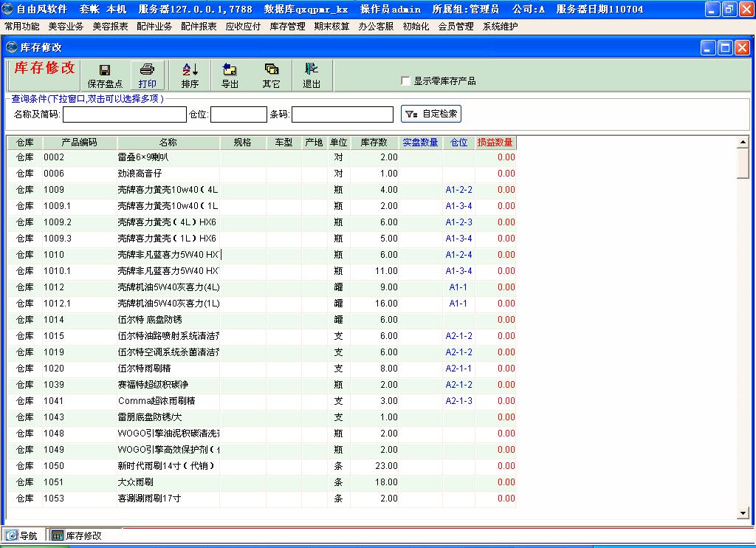Select Comma超浓雨刷精 product name
Viewport: 756px width, 548px height.
157,401
